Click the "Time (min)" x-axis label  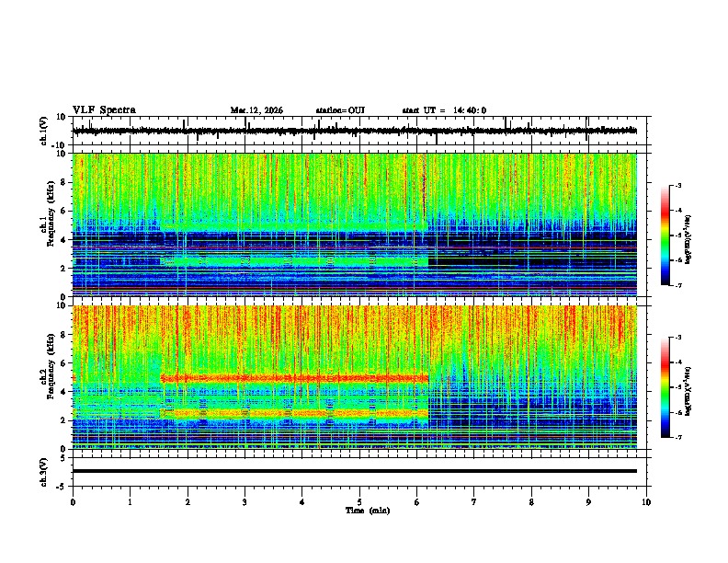[368, 511]
